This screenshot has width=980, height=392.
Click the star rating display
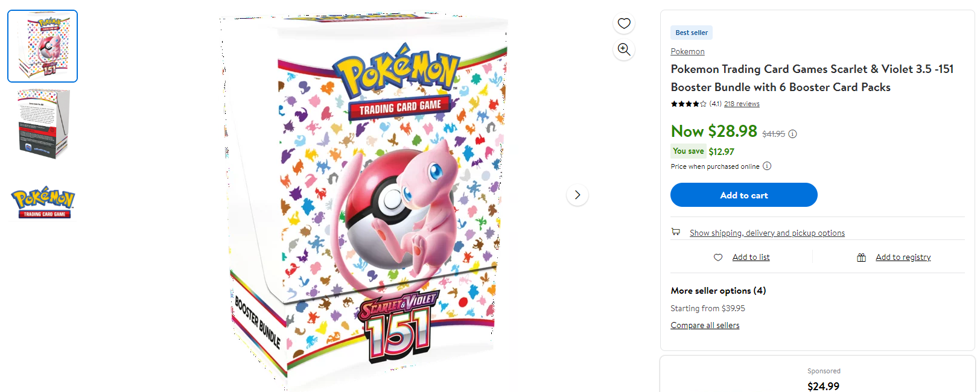tap(689, 104)
